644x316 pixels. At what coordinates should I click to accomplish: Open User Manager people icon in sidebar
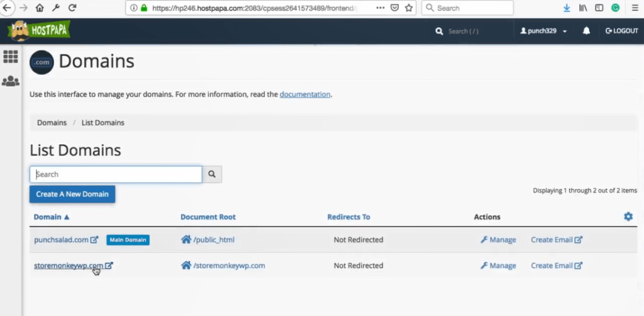(11, 81)
